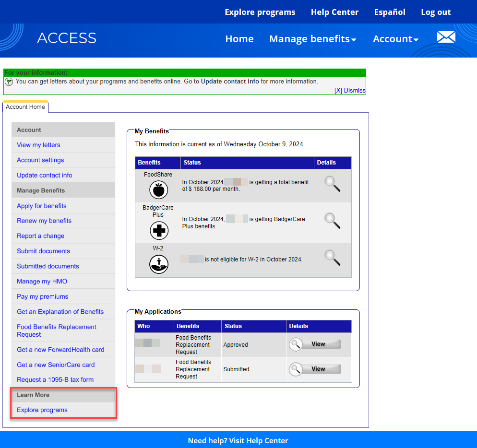View the Submitted replacement request
The width and height of the screenshot is (477, 448).
pos(315,369)
